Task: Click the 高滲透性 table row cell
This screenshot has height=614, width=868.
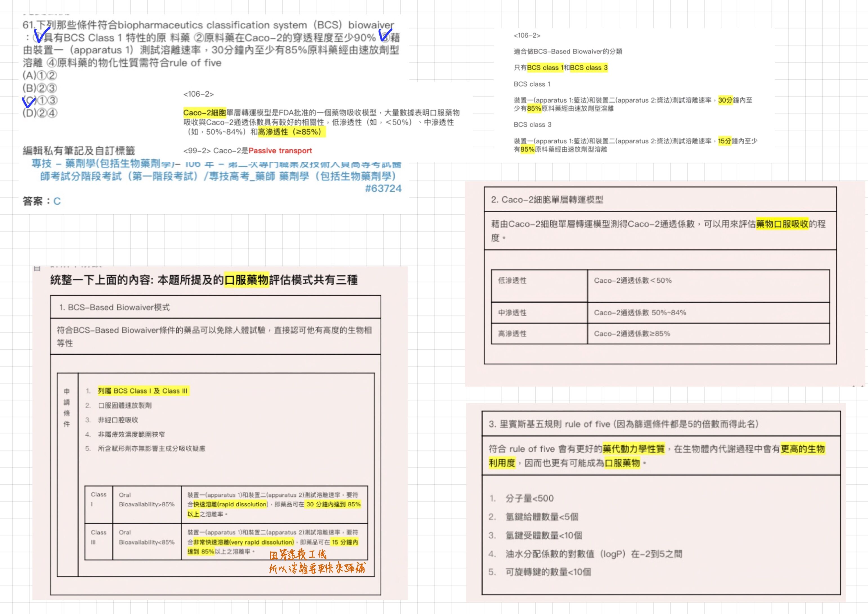Action: 512,334
